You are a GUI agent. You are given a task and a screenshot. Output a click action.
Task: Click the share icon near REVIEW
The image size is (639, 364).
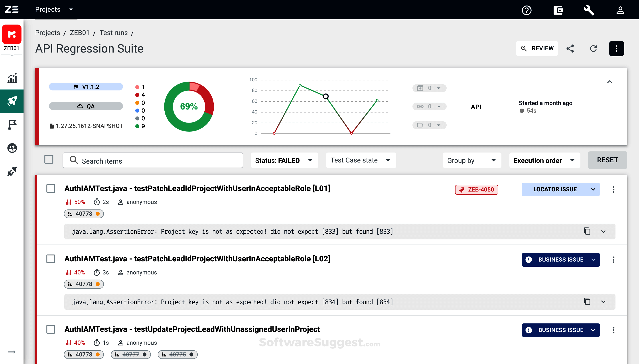click(570, 49)
